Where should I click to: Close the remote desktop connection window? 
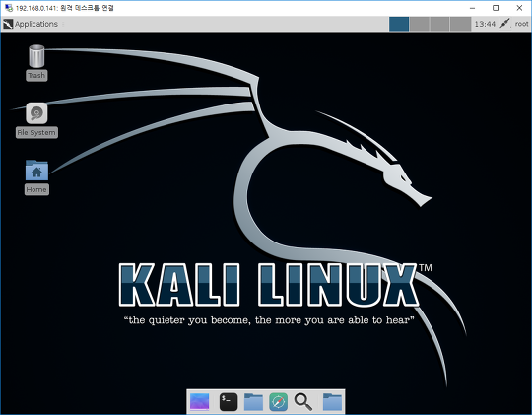[x=519, y=8]
